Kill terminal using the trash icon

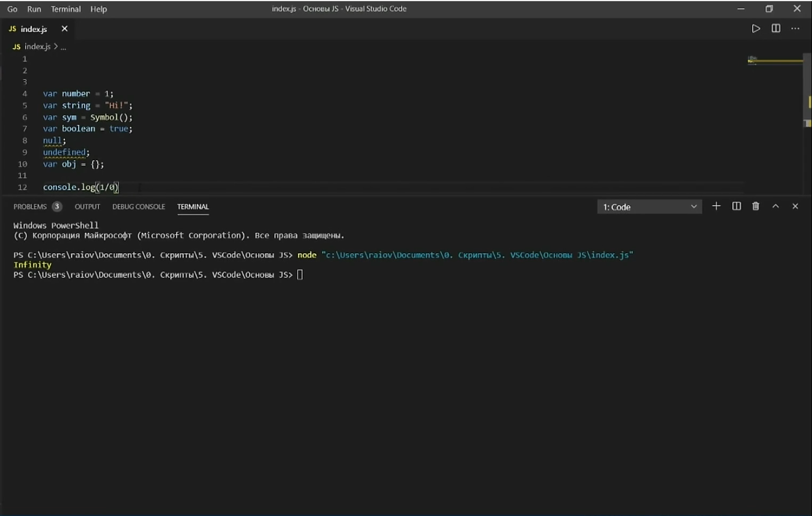[756, 207]
